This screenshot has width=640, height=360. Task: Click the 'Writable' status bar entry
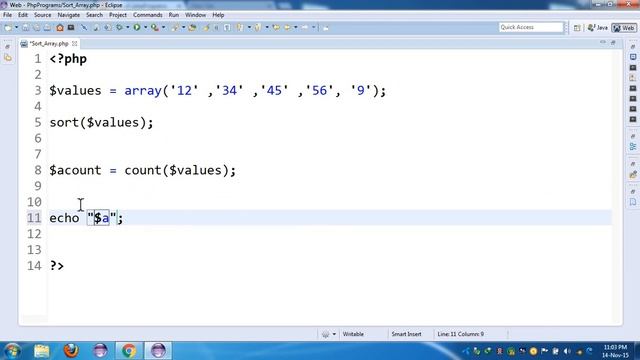pos(353,334)
